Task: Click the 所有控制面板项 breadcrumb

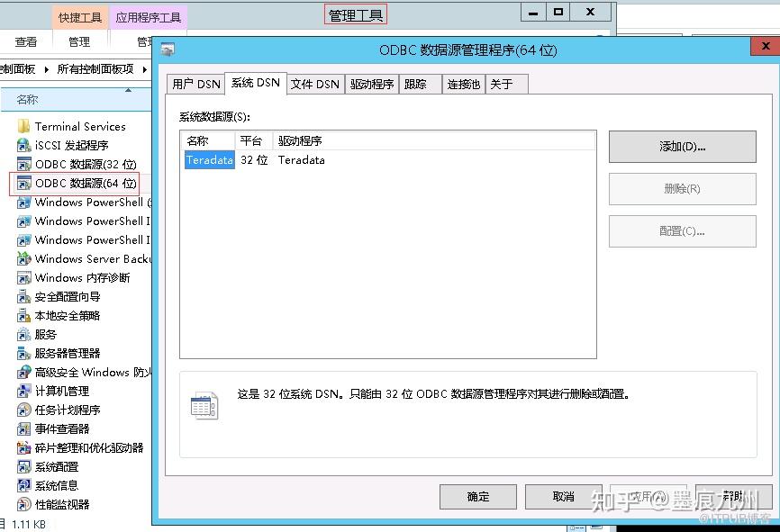Action: (x=95, y=69)
